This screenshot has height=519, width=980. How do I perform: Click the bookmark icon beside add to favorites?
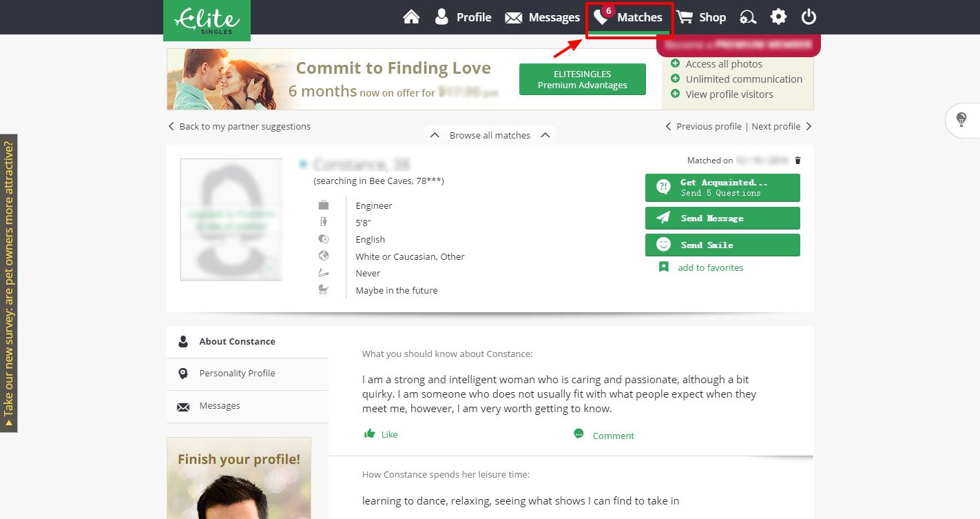pos(663,267)
